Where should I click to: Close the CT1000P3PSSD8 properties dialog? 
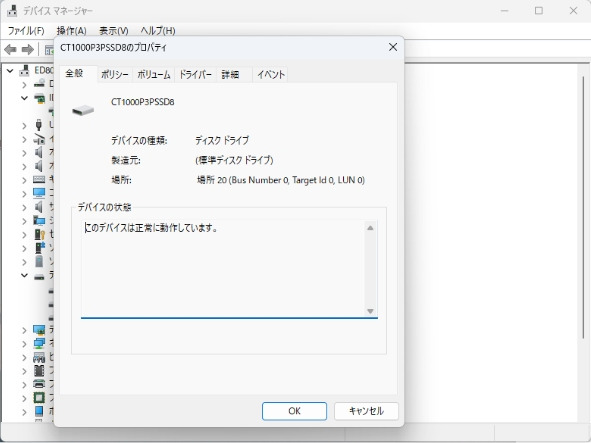393,47
